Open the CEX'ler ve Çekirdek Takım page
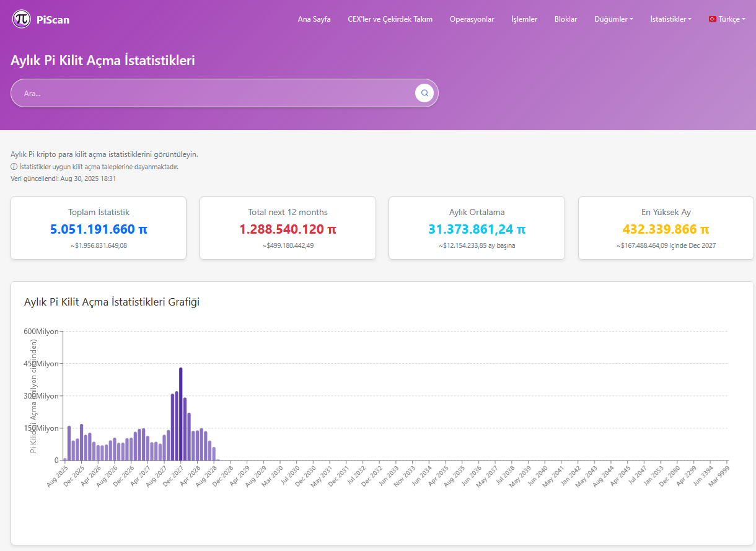 [x=390, y=19]
